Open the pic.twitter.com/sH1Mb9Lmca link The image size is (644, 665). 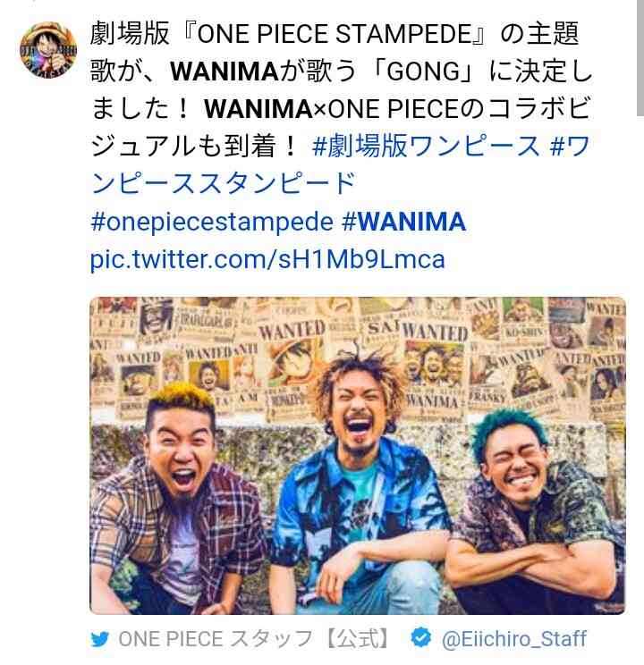click(267, 259)
